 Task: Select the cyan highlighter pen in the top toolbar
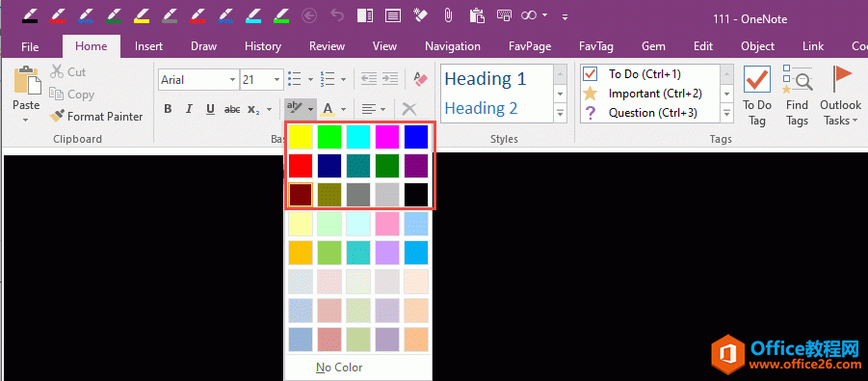(x=253, y=15)
